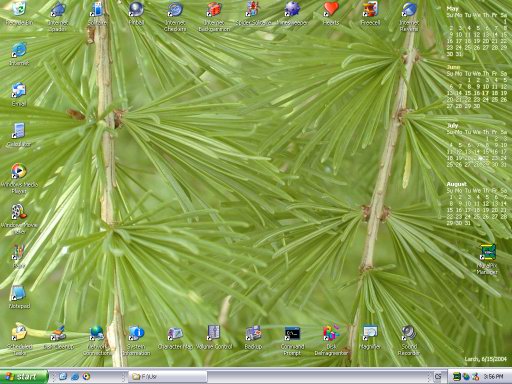Launch the Pinball game shortcut
Viewport: 512px width, 384px height.
(x=136, y=13)
